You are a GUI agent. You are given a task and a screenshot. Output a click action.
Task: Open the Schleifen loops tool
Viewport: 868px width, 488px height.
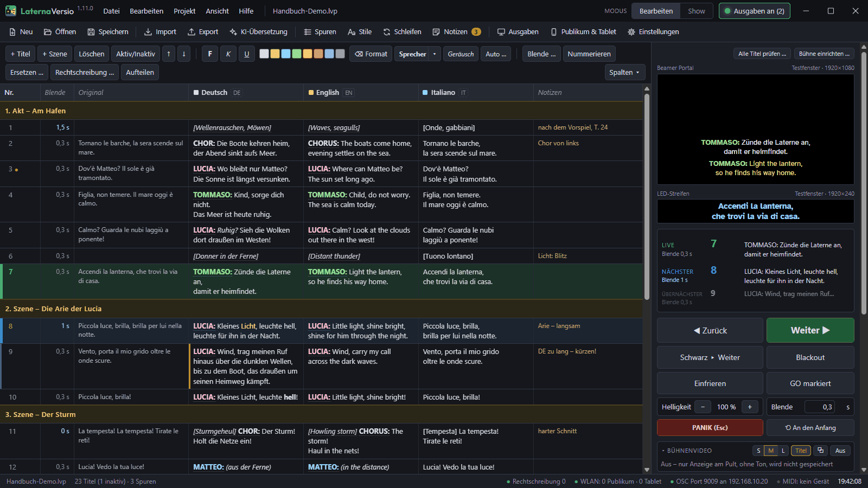[x=402, y=32]
